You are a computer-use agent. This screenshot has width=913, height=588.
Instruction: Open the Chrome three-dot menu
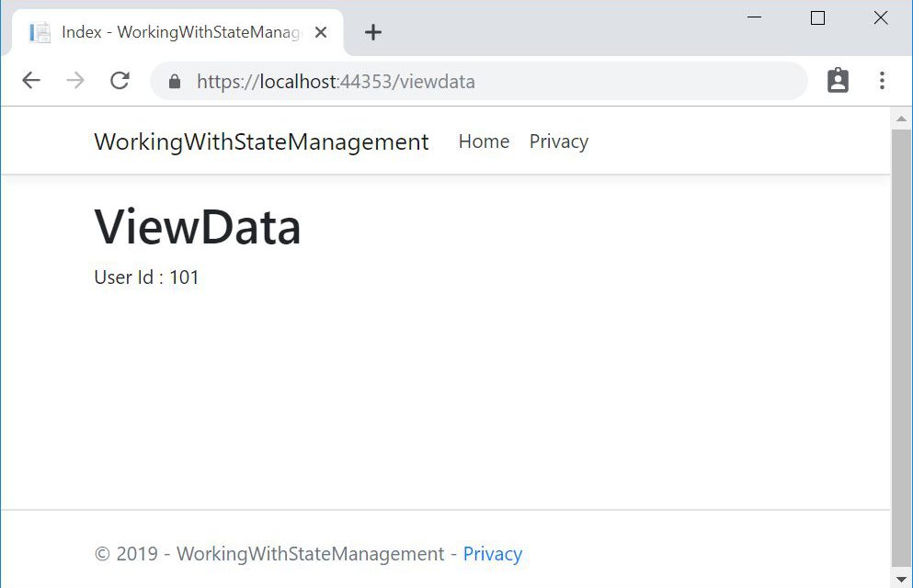(x=882, y=81)
